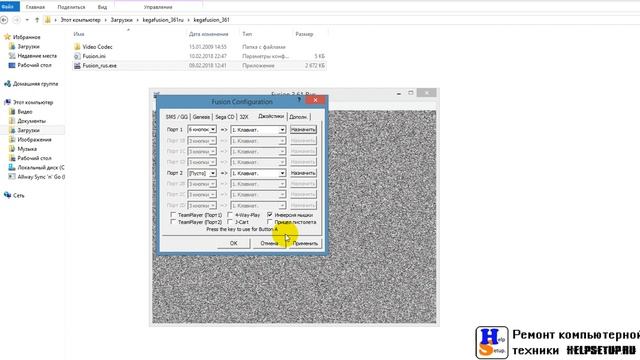Close the Fusion Configuration dialog
This screenshot has width=640, height=360.
pyautogui.click(x=315, y=100)
